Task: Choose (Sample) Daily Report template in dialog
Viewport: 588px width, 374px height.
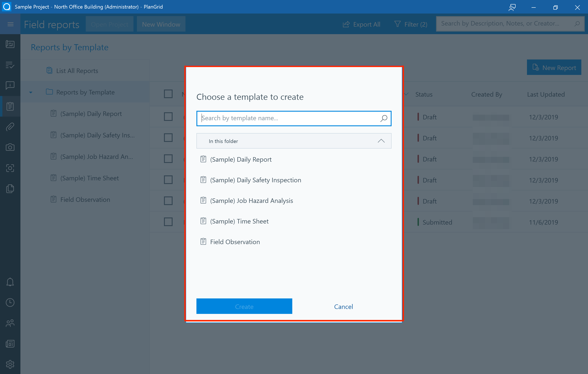Action: click(x=294, y=159)
